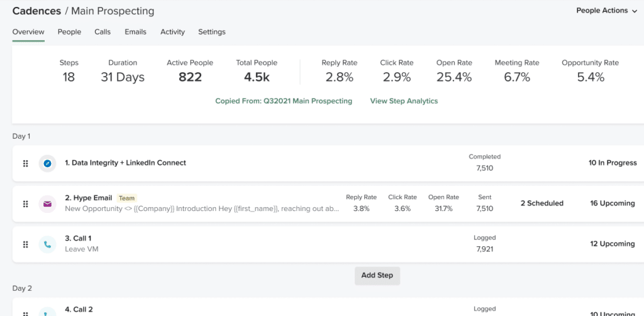
Task: Click the LinkedIn compass icon on step 1
Action: [x=48, y=163]
